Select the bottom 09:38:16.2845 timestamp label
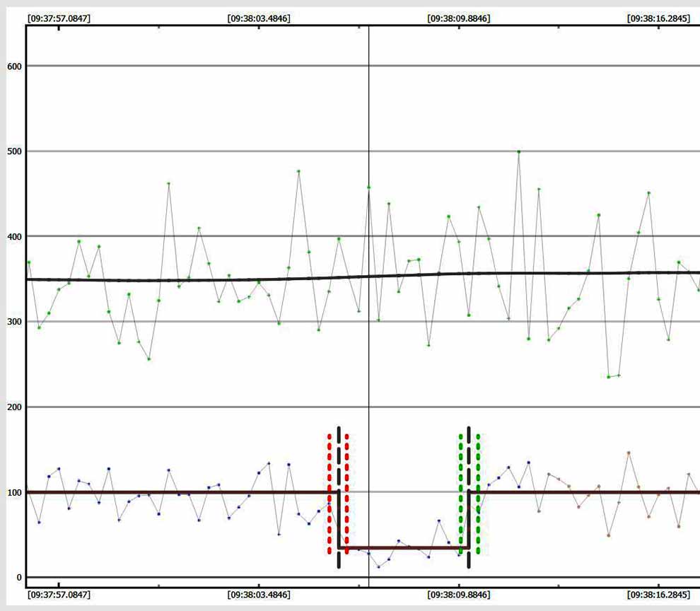Image resolution: width=700 pixels, height=611 pixels. click(658, 595)
